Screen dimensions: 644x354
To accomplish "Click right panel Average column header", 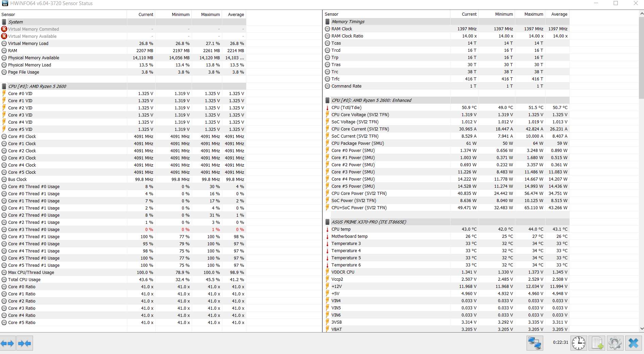I will click(x=558, y=14).
